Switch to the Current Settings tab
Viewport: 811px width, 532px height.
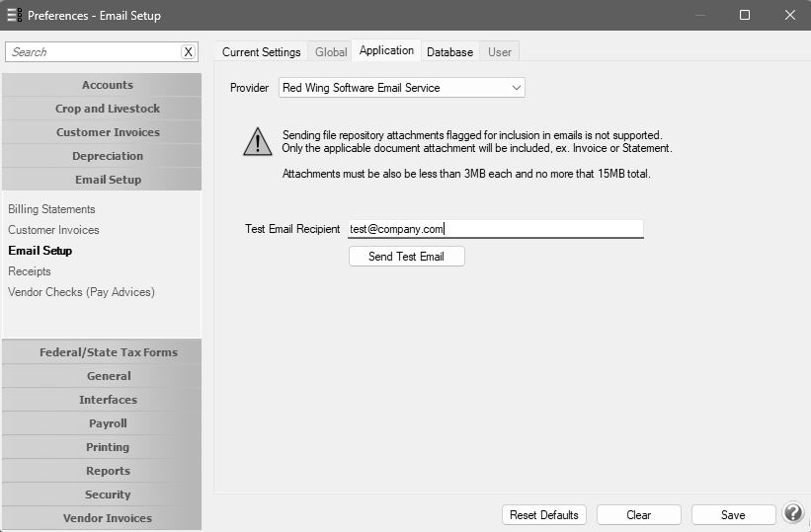point(261,52)
